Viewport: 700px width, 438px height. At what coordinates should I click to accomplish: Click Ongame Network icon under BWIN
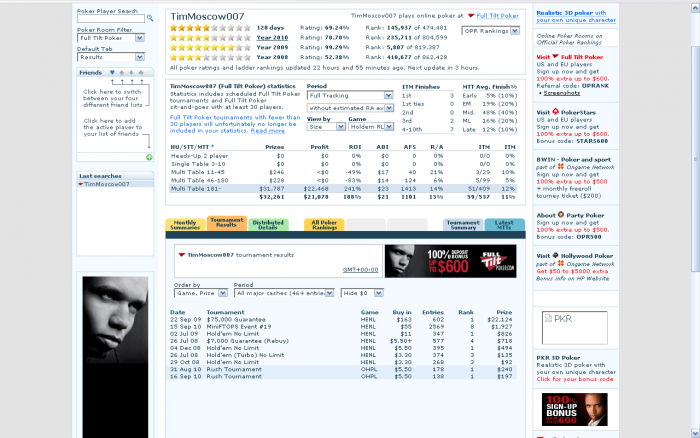click(x=561, y=167)
